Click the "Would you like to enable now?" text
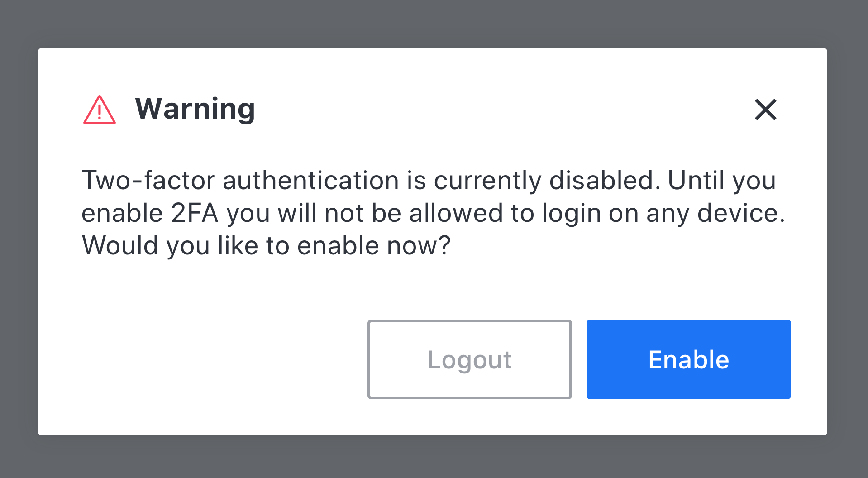The image size is (868, 478). (266, 246)
